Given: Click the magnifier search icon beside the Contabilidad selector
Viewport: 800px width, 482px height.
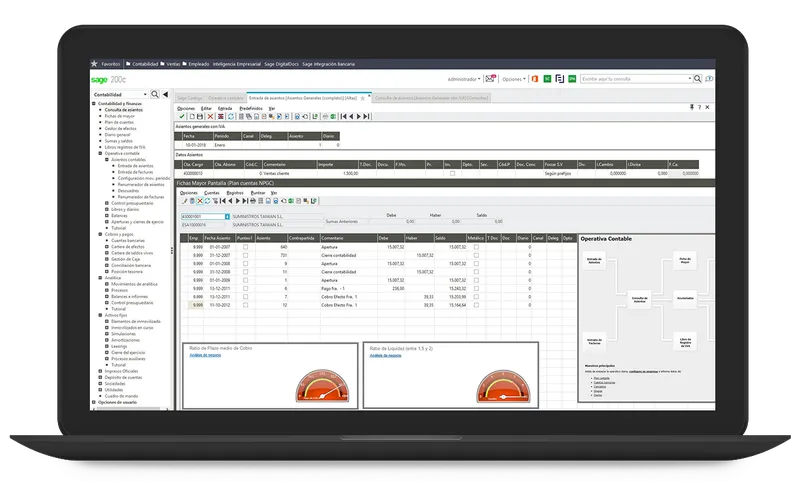Looking at the screenshot, I should [x=155, y=94].
